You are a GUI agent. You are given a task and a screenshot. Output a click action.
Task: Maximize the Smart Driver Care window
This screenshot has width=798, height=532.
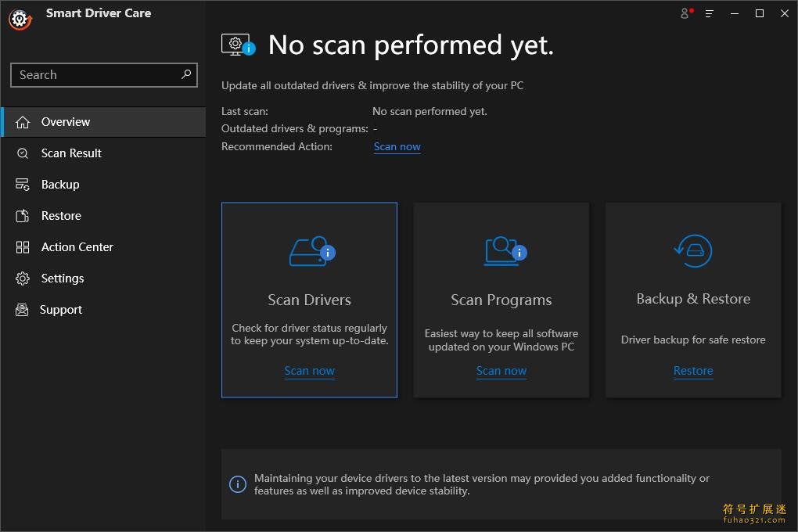coord(760,14)
